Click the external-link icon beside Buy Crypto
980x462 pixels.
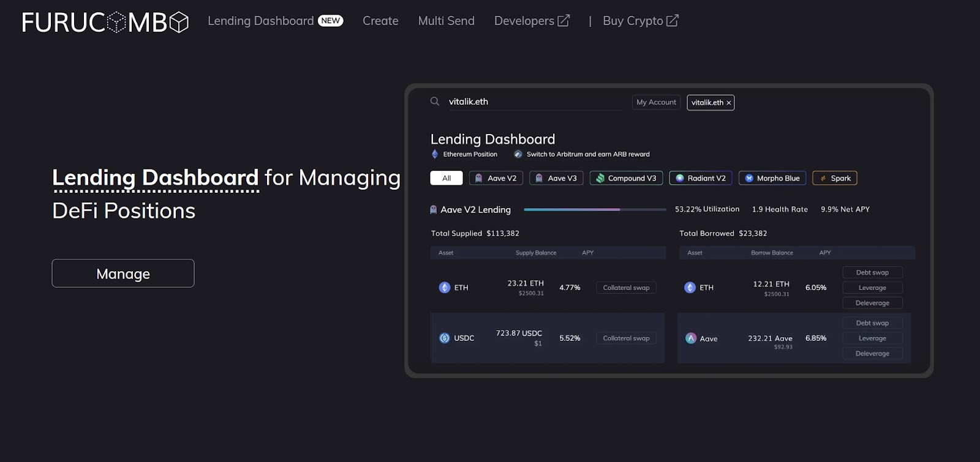click(673, 21)
